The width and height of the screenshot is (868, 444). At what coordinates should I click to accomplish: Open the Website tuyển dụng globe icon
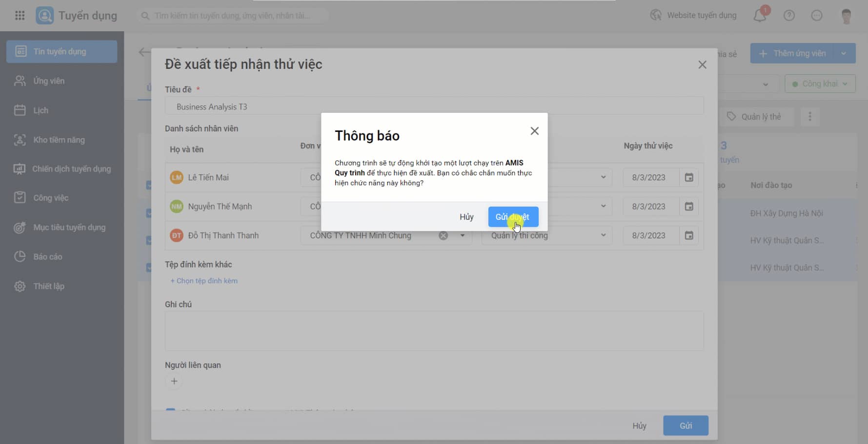(x=656, y=15)
